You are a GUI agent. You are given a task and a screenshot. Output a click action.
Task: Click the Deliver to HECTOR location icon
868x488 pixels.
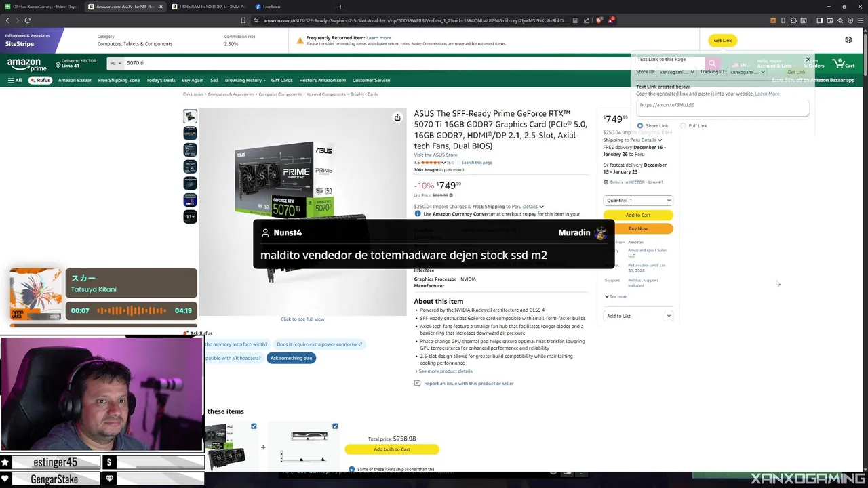coord(58,65)
